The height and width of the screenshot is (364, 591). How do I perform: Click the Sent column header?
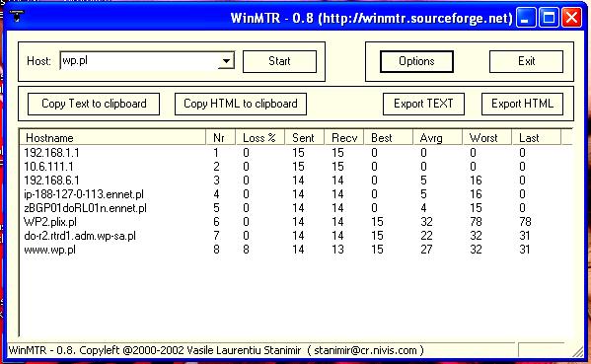305,138
